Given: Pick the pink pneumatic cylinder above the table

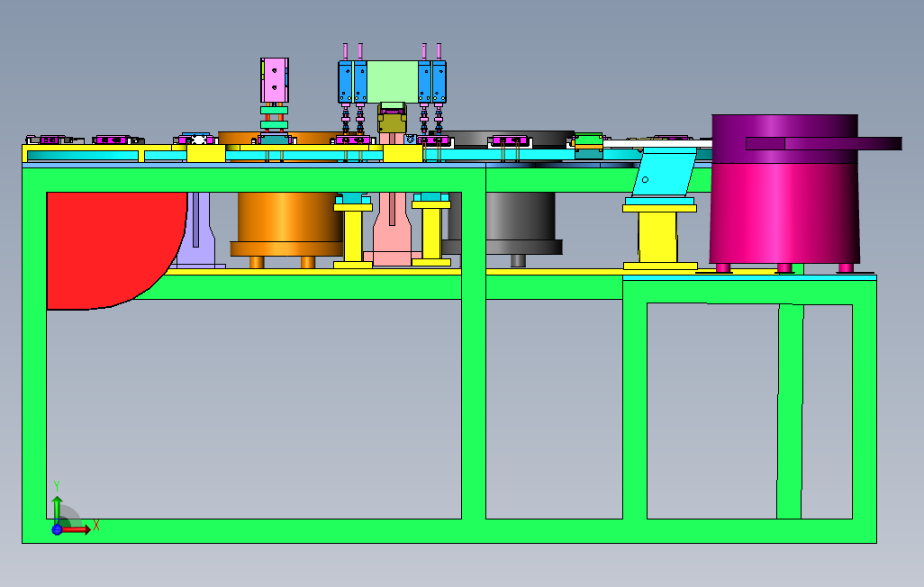Looking at the screenshot, I should 275,80.
